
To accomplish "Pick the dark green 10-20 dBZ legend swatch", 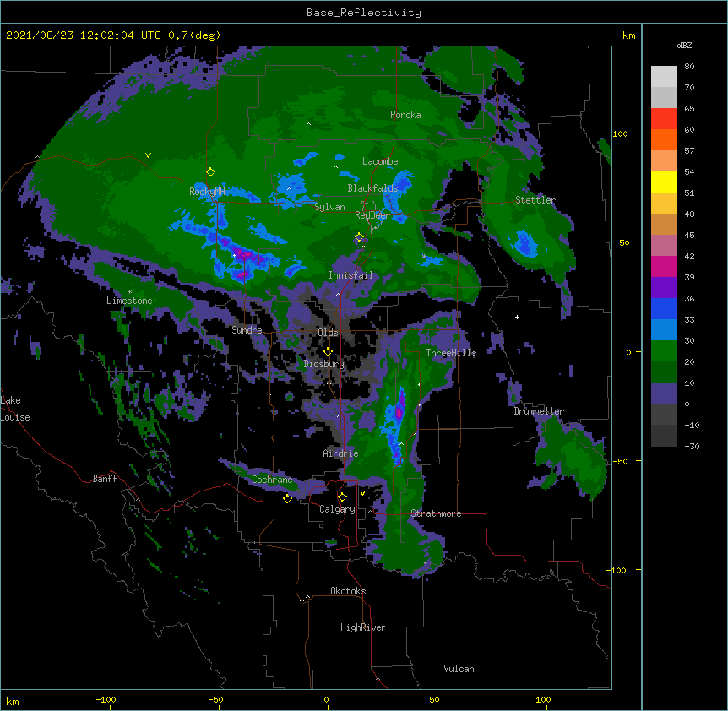I will (x=664, y=372).
